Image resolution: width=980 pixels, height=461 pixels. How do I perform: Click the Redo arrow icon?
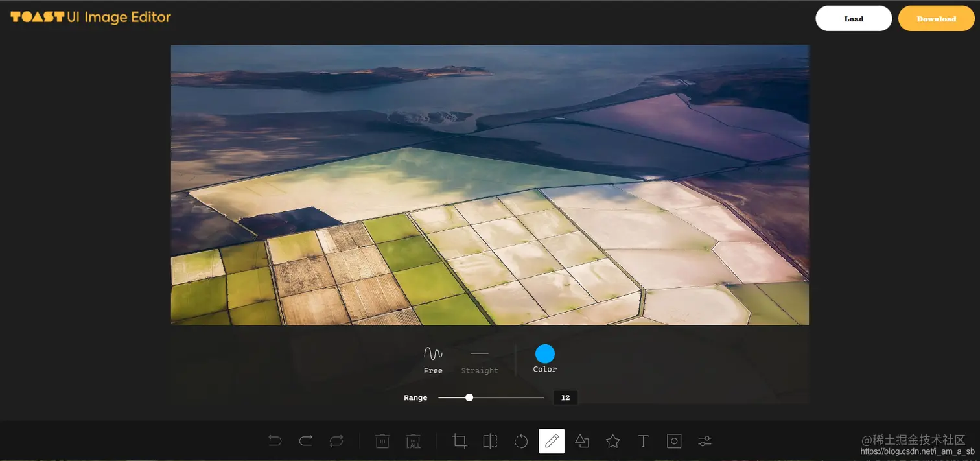coord(305,442)
